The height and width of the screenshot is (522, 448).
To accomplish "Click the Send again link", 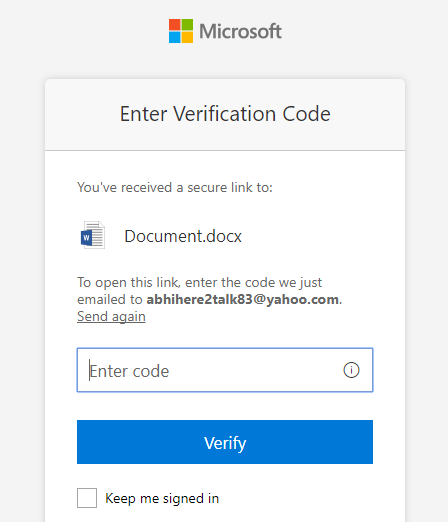I will pos(111,316).
